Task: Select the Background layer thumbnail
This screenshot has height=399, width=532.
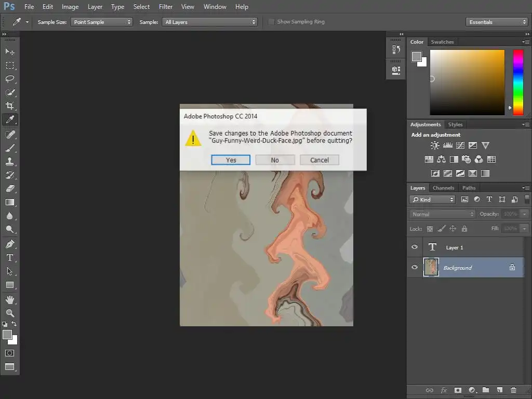Action: coord(431,268)
